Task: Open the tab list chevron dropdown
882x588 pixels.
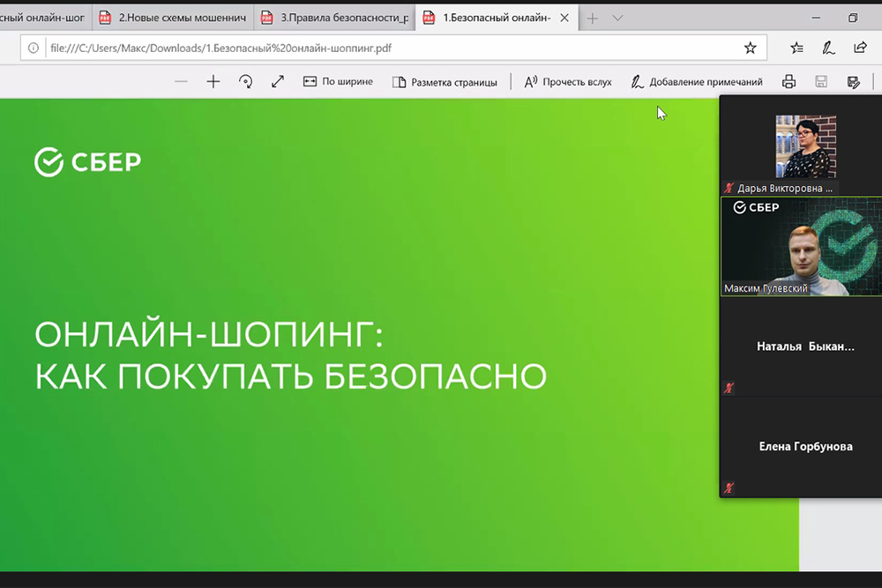Action: click(x=617, y=18)
